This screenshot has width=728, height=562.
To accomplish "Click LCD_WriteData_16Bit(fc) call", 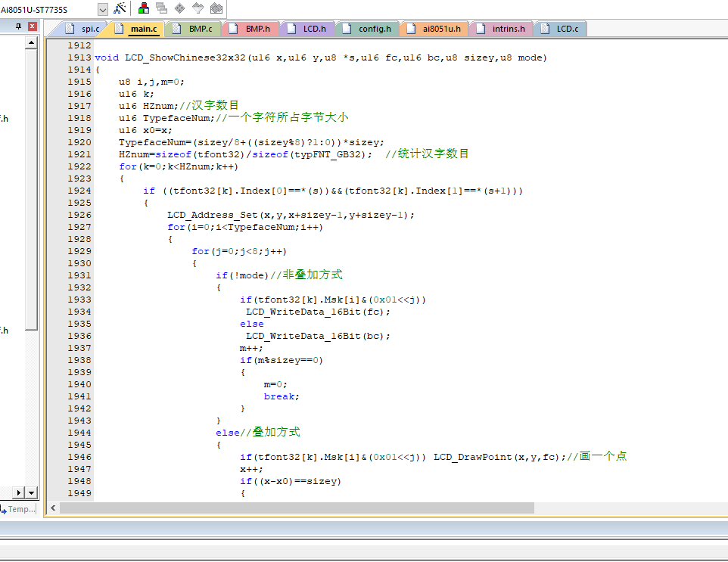I will tap(318, 312).
